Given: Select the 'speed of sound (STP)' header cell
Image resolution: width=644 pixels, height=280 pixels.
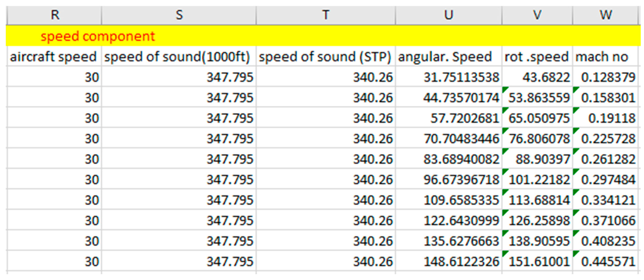Looking at the screenshot, I should (x=325, y=57).
